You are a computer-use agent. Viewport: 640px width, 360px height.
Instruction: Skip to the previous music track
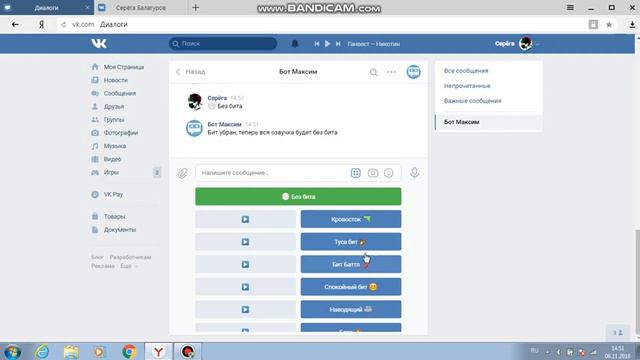pyautogui.click(x=317, y=44)
